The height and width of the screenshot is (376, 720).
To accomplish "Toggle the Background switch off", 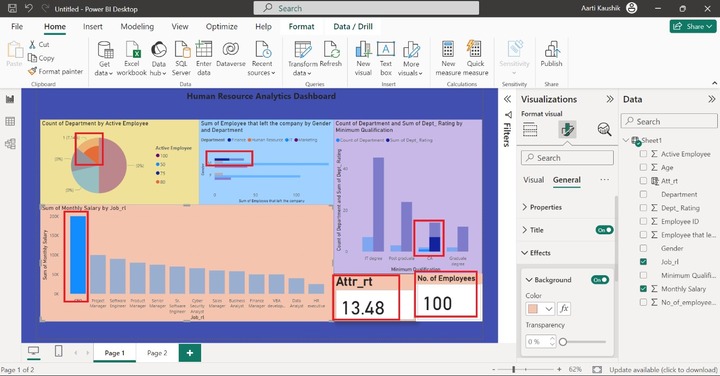I will click(600, 280).
